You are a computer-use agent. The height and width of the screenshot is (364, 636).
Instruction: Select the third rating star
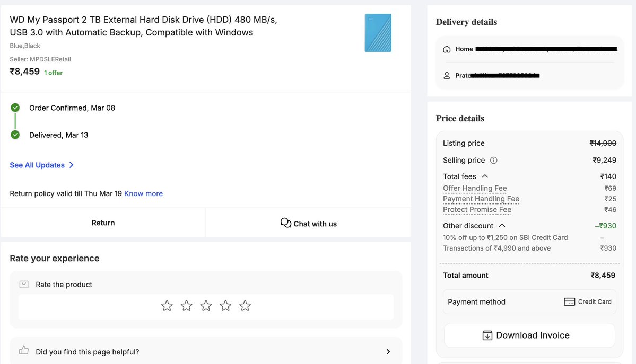[x=206, y=306]
